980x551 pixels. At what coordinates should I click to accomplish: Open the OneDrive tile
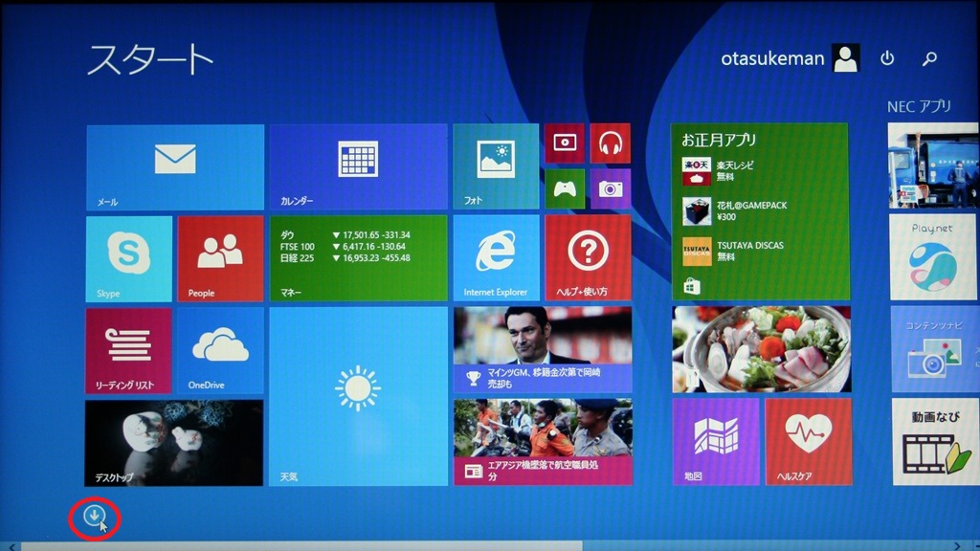point(220,350)
